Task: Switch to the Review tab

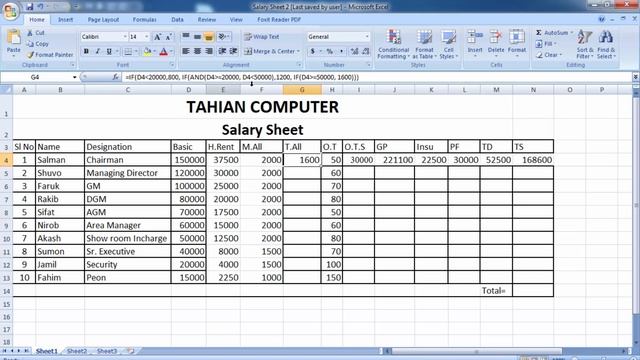Action: [x=207, y=20]
